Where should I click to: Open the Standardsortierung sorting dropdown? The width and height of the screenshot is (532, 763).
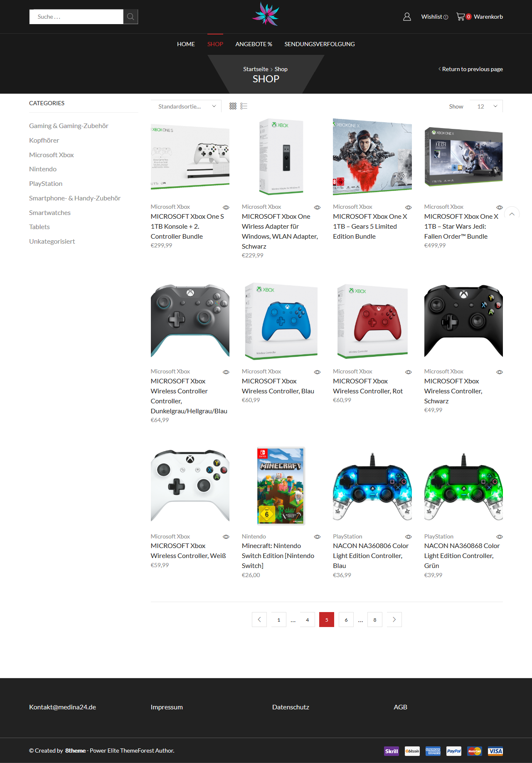(x=186, y=106)
